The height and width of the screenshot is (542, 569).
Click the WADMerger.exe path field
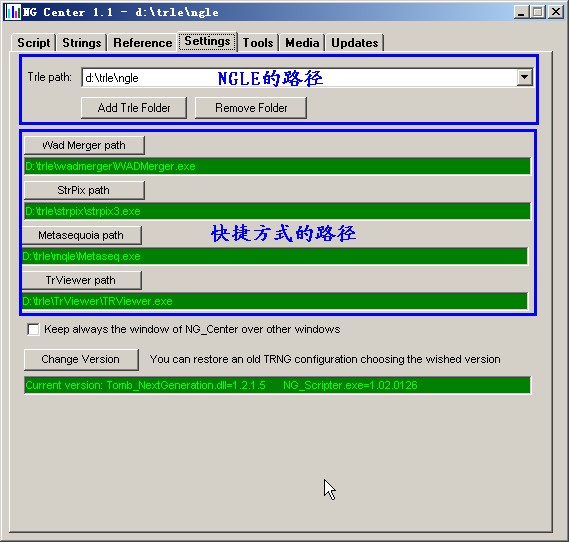coord(277,166)
